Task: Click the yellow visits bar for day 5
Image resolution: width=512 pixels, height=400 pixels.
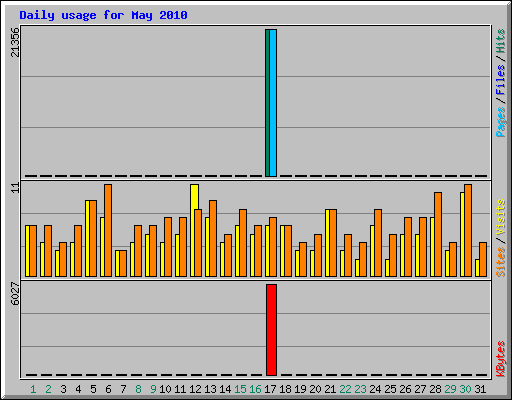Action: pos(87,238)
